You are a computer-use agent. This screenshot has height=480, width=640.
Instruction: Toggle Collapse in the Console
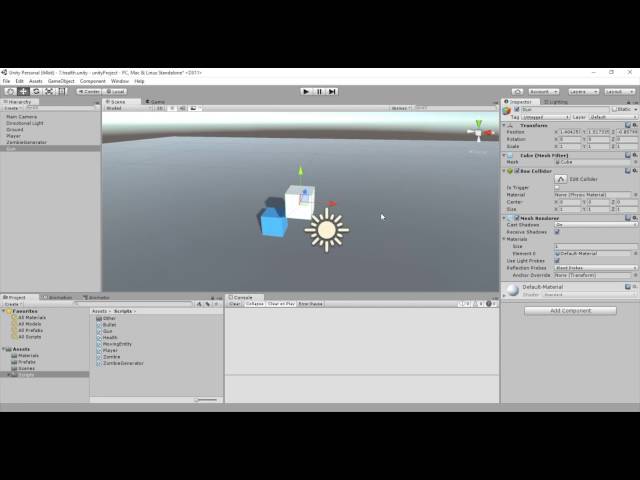tap(255, 304)
